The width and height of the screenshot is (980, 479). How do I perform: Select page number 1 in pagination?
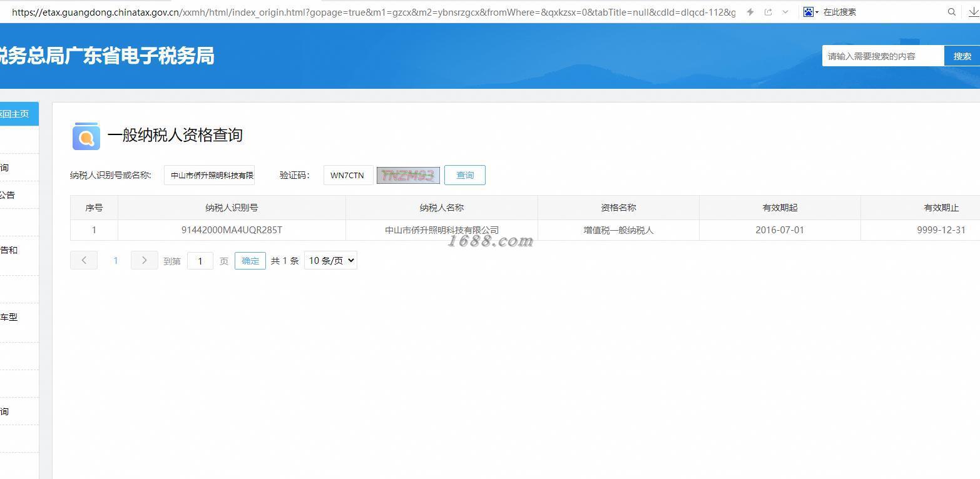[x=115, y=261]
